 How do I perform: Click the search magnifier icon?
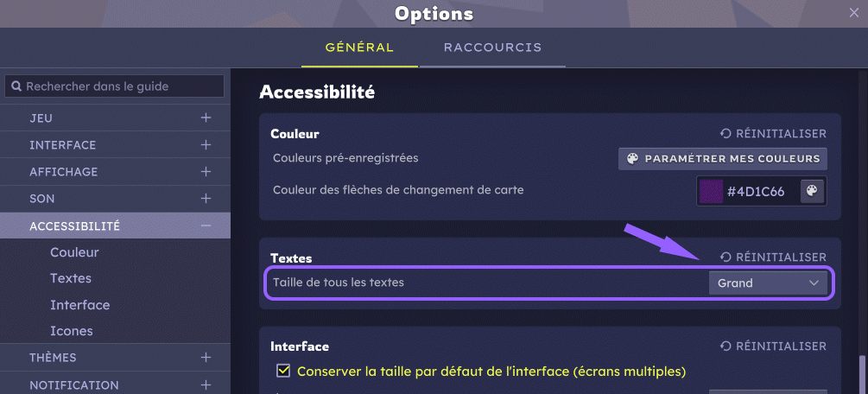[16, 86]
